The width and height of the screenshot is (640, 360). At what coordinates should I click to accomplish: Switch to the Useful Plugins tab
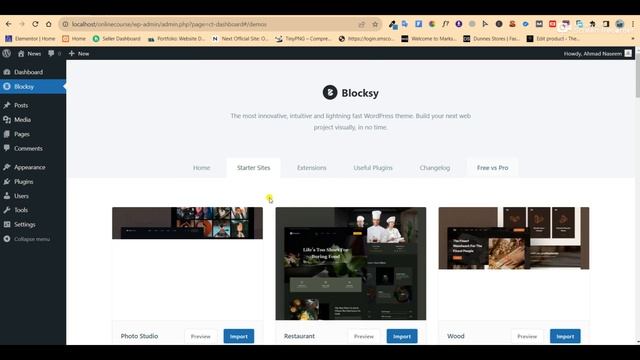click(x=373, y=168)
